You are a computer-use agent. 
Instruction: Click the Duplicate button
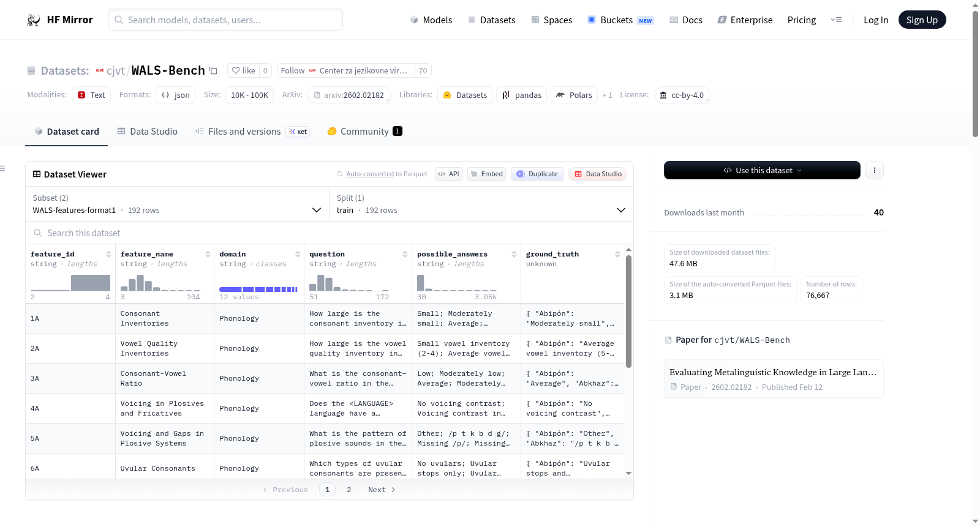[537, 174]
